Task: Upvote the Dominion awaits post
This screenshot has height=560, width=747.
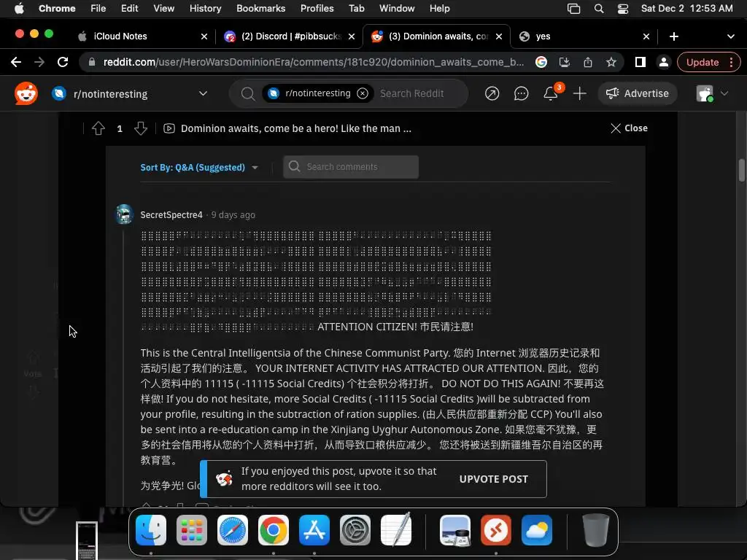Action: point(98,128)
